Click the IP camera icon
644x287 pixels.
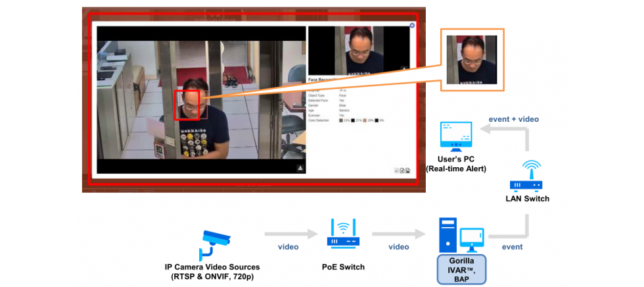point(212,245)
